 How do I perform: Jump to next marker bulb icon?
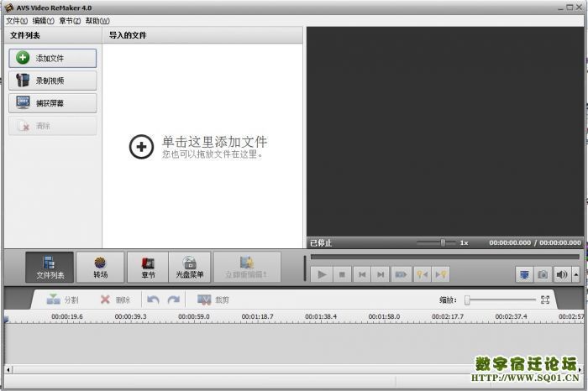(440, 274)
